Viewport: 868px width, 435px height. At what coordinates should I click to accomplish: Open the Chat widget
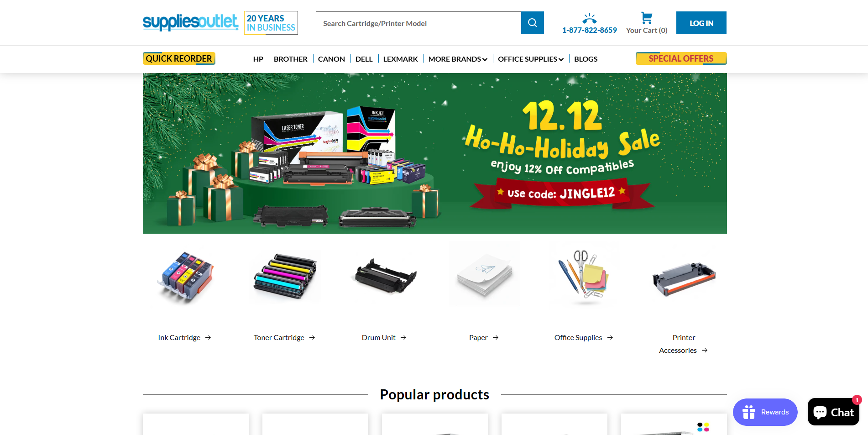[x=833, y=412]
